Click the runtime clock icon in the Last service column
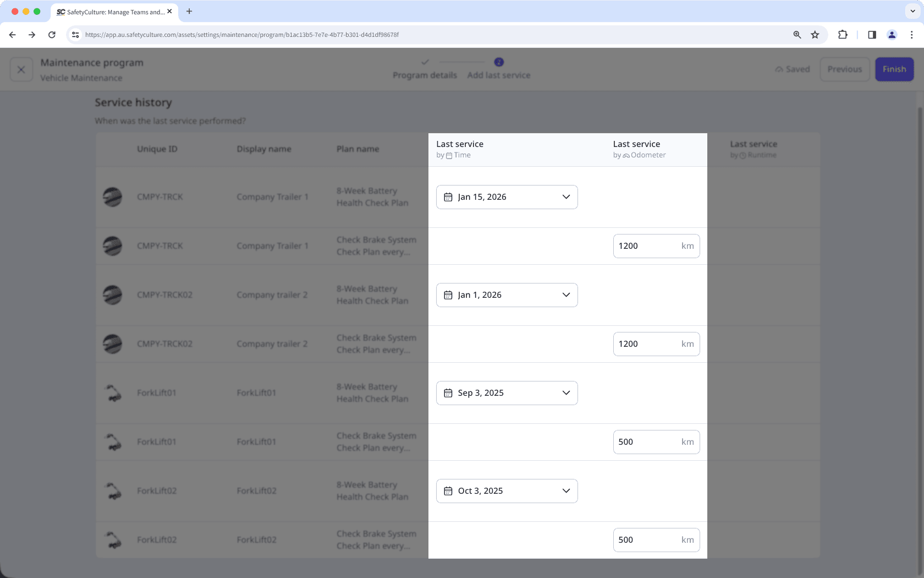 (743, 155)
